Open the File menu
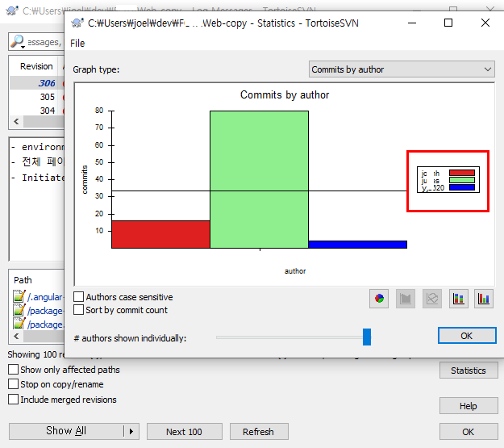 (77, 43)
